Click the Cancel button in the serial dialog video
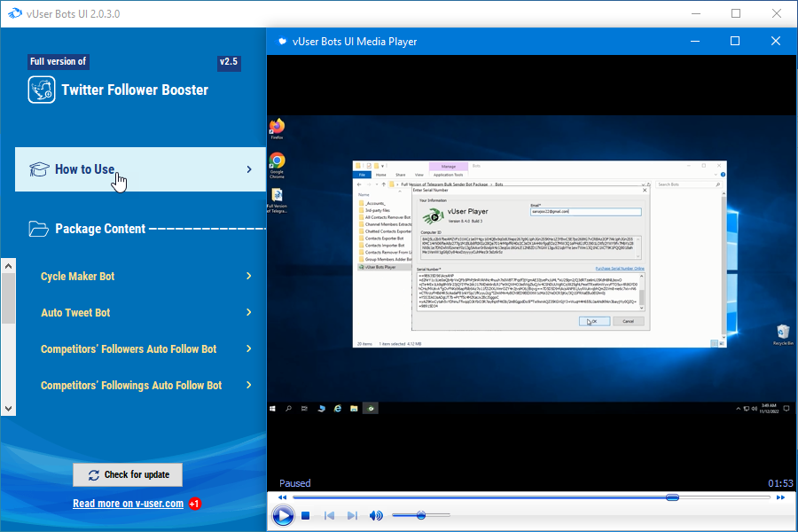798x532 pixels. [x=629, y=321]
